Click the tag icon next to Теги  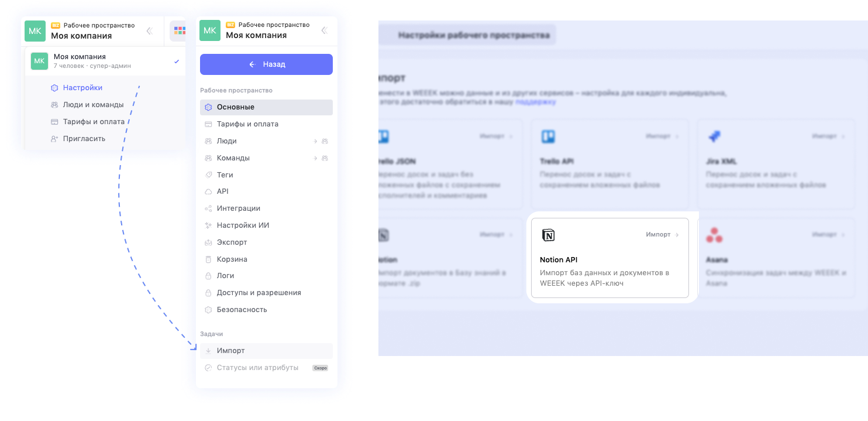coord(208,175)
